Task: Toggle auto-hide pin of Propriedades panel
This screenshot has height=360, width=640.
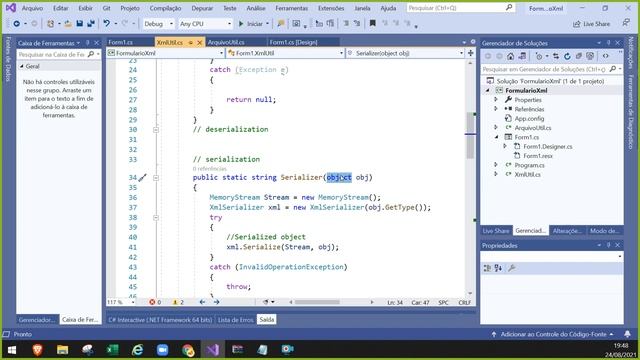Action: coord(608,245)
